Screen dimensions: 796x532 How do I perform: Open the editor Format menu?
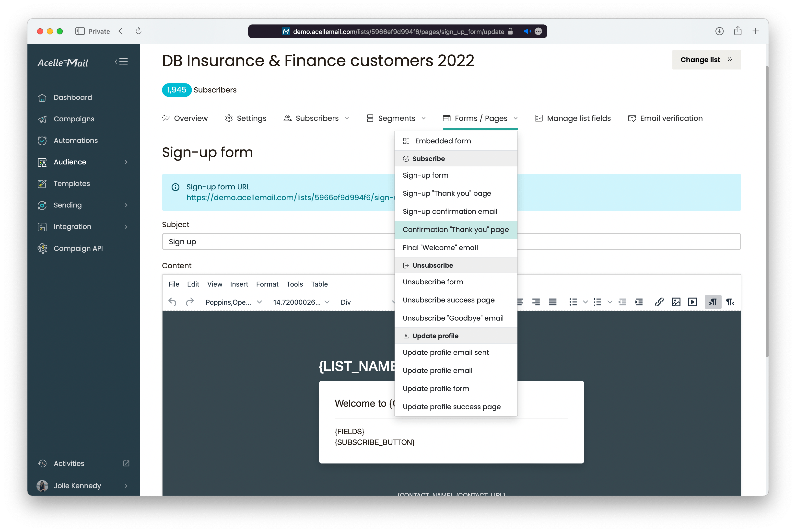point(267,284)
